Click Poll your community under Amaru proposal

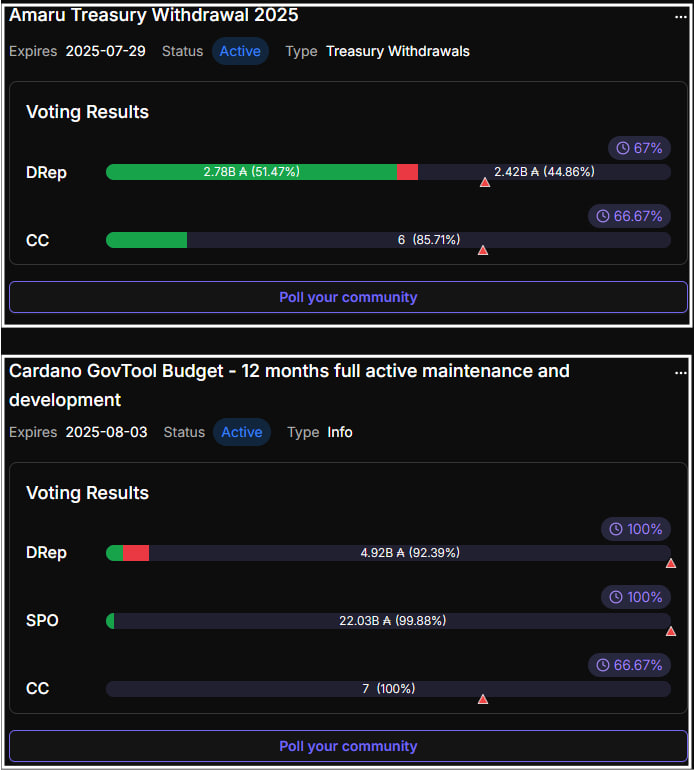click(348, 297)
